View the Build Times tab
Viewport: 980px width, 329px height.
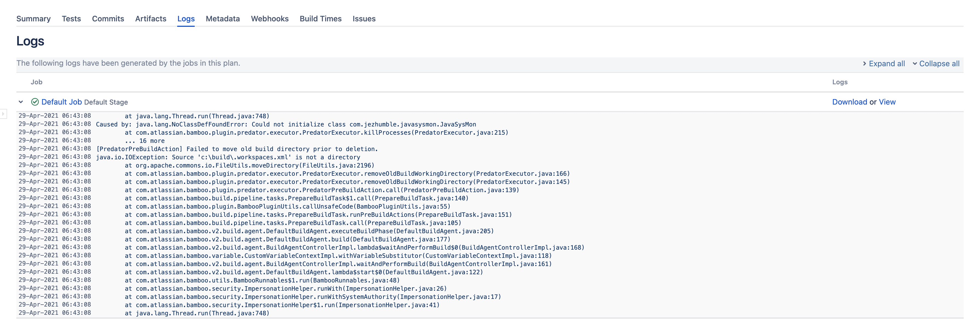point(320,19)
